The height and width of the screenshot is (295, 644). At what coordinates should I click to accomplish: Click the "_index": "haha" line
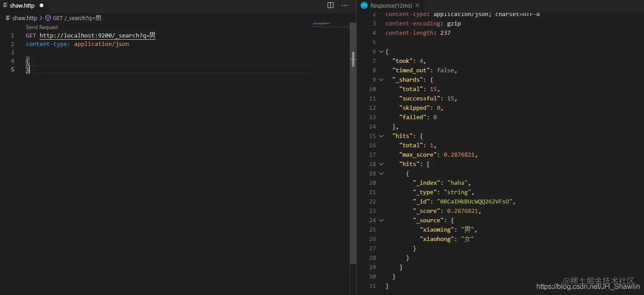click(x=442, y=183)
